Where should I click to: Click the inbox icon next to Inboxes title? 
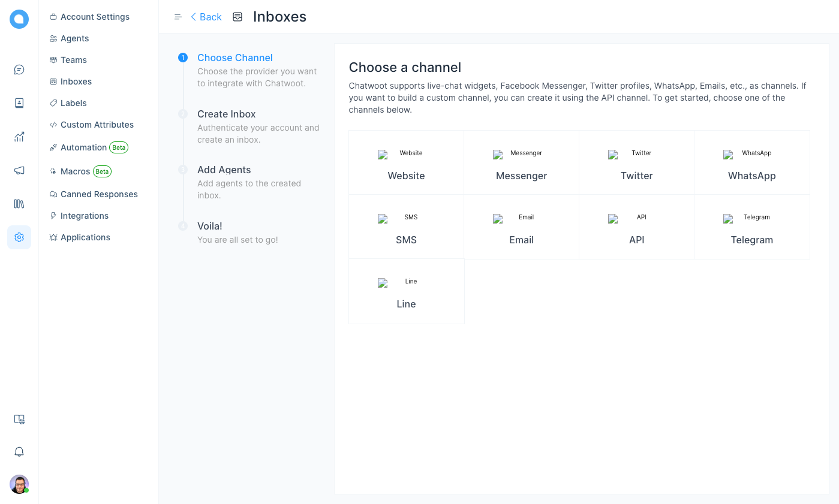click(237, 17)
